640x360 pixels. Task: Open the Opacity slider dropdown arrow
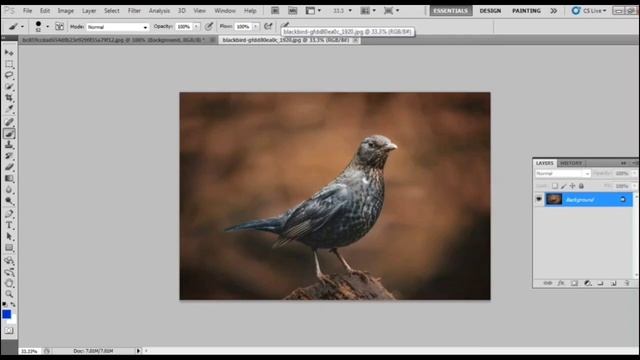pyautogui.click(x=196, y=27)
